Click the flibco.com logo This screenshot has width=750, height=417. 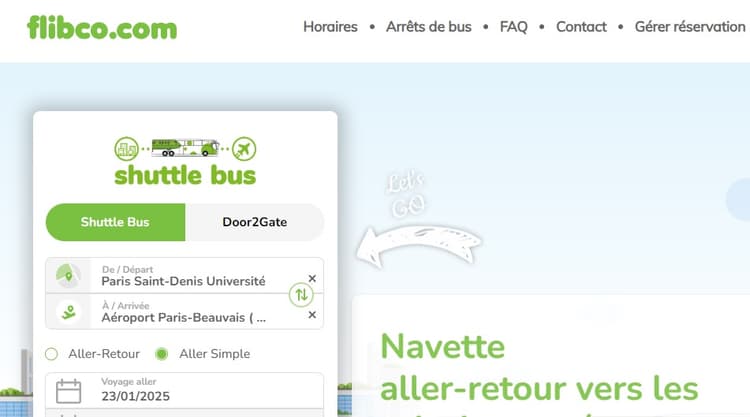(x=101, y=27)
